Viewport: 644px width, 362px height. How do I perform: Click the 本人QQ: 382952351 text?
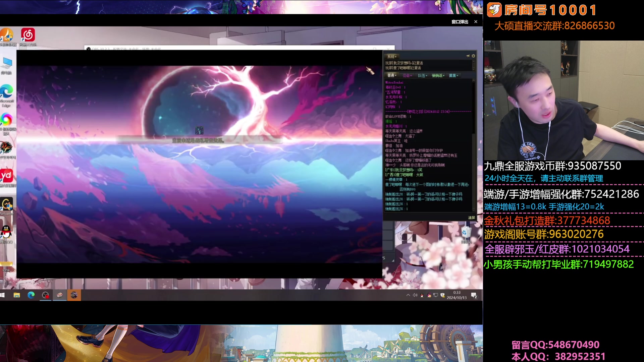coord(558,357)
